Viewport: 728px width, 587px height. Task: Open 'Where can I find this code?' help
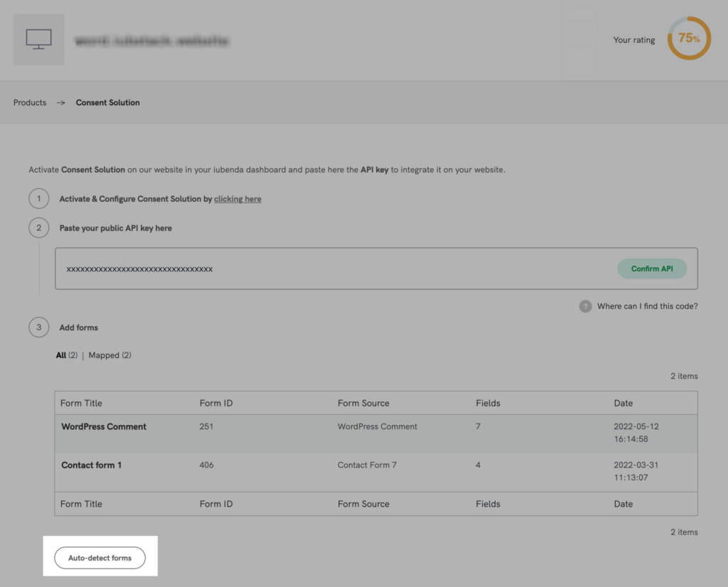pos(647,306)
